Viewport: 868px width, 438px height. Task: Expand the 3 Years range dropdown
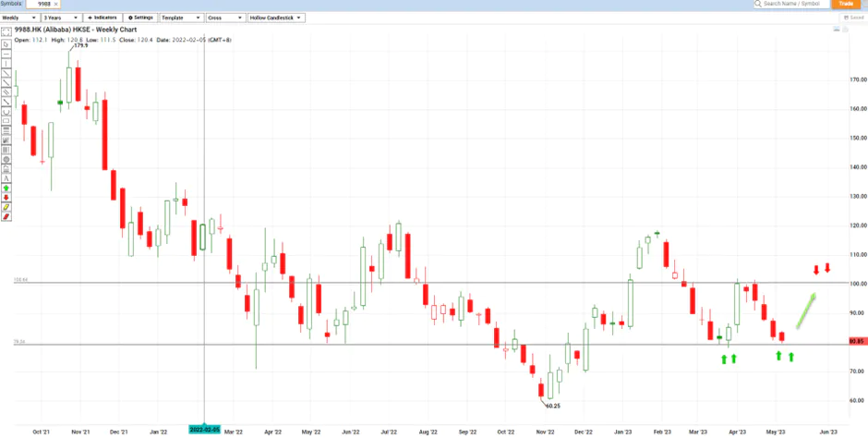coord(62,18)
